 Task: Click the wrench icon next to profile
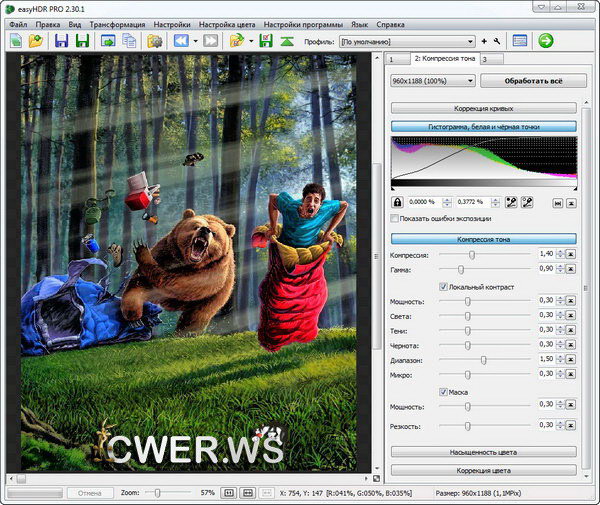(x=495, y=42)
